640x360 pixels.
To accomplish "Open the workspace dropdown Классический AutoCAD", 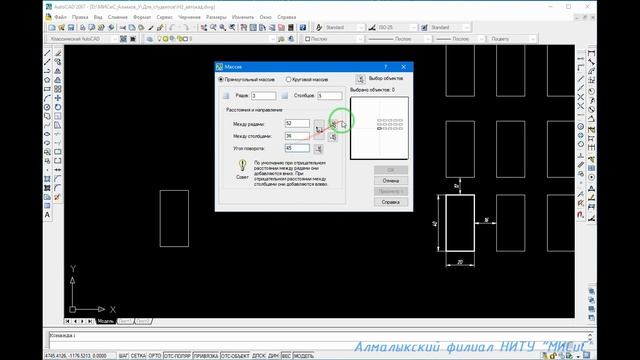I will [82, 39].
